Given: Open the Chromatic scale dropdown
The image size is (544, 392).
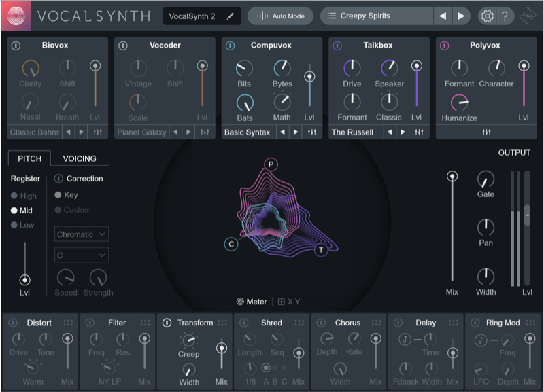Looking at the screenshot, I should [x=82, y=234].
